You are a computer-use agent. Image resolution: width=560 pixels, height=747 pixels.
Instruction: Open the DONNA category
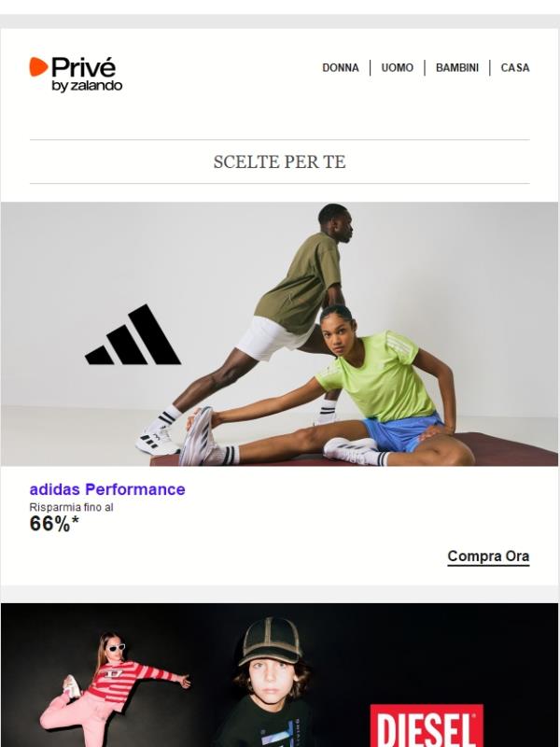tap(341, 67)
